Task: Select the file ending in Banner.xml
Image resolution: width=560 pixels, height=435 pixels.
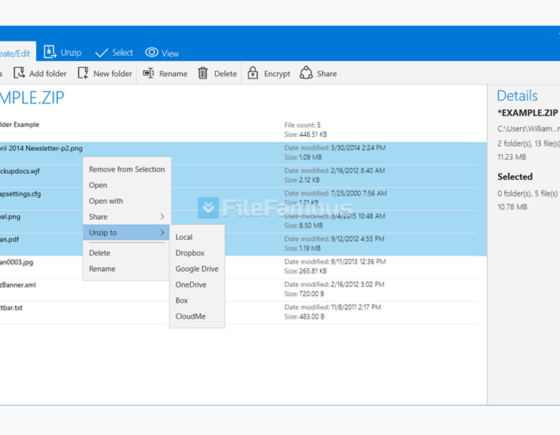Action: (239, 290)
